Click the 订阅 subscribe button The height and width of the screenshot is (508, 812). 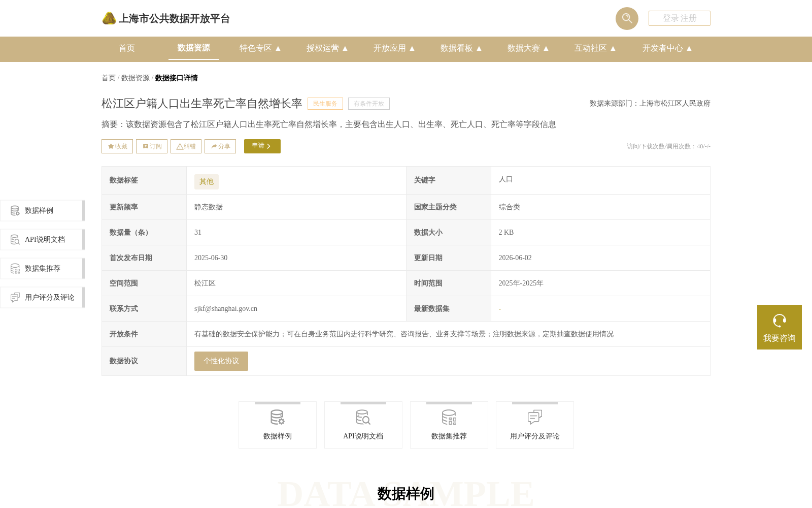point(152,146)
